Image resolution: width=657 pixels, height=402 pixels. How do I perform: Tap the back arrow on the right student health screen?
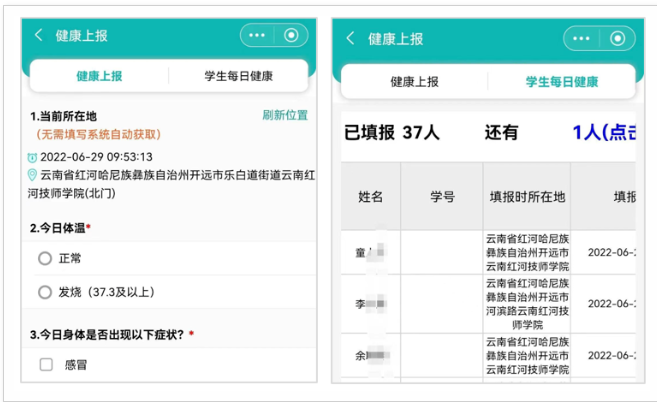tap(350, 39)
